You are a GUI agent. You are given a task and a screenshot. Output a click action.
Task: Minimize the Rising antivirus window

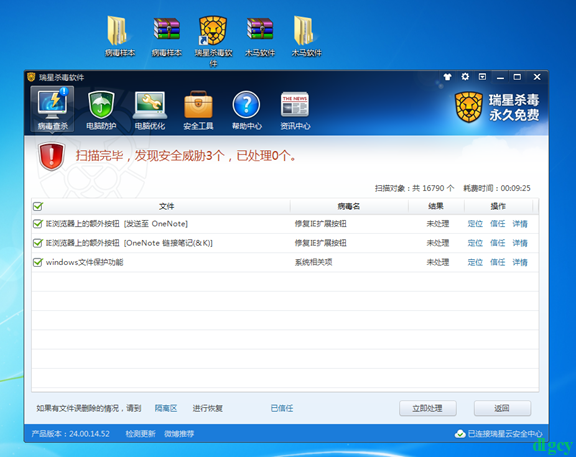point(500,77)
